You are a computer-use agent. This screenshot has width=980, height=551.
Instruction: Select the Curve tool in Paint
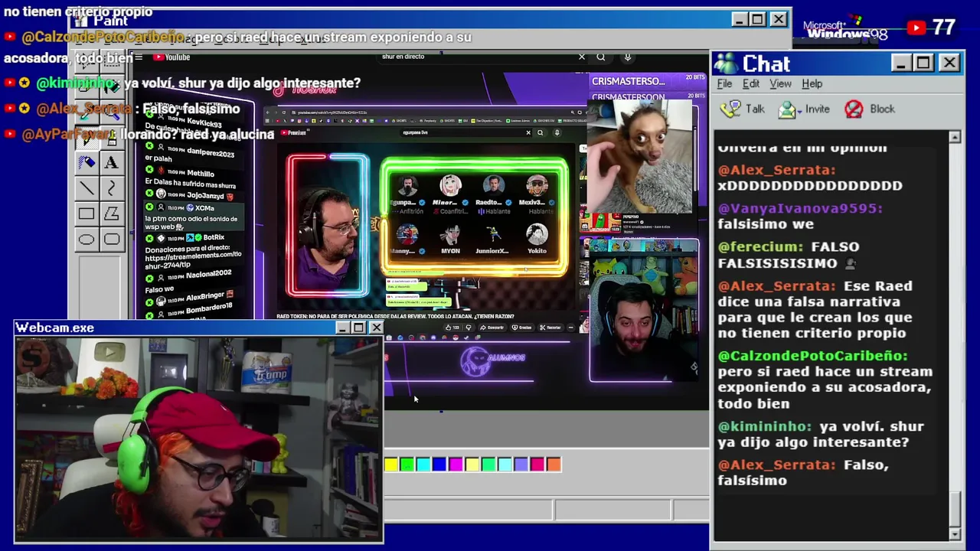click(x=112, y=188)
